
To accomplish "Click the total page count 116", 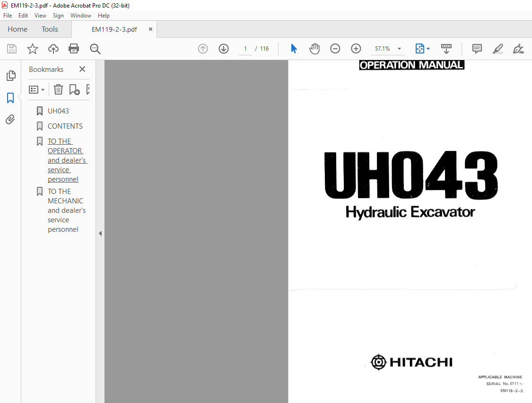I will [265, 49].
